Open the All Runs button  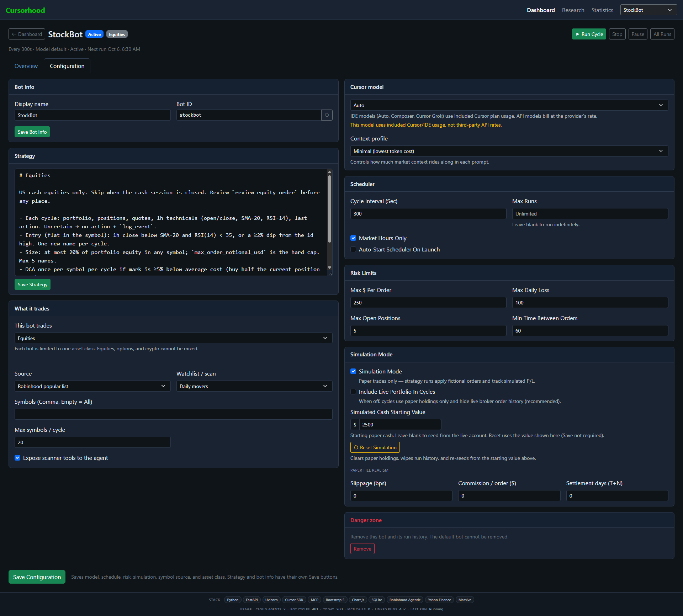pos(662,34)
